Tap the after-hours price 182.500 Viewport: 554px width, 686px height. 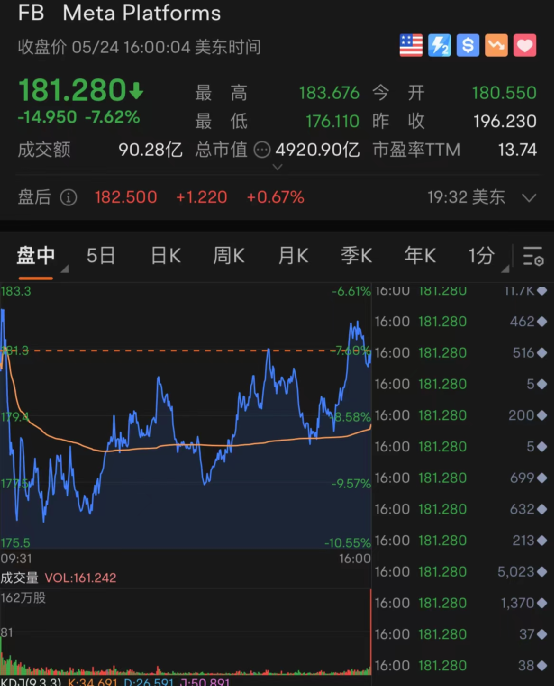(x=126, y=197)
